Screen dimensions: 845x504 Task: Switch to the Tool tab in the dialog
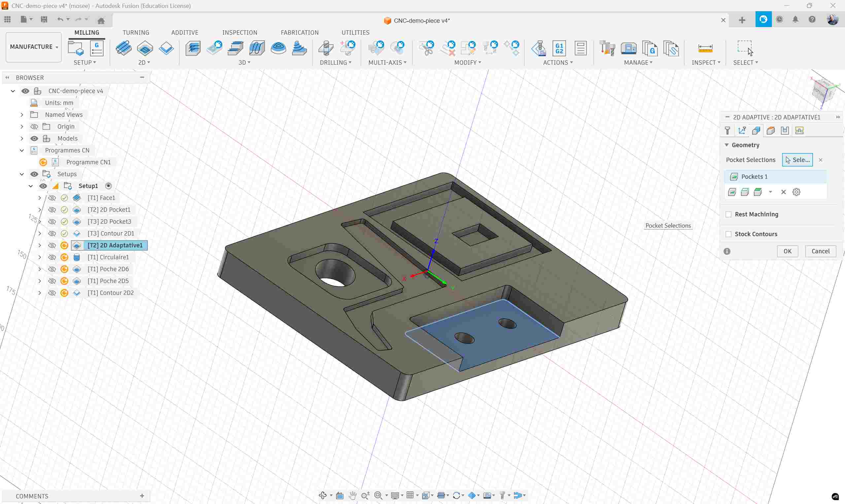(x=727, y=130)
